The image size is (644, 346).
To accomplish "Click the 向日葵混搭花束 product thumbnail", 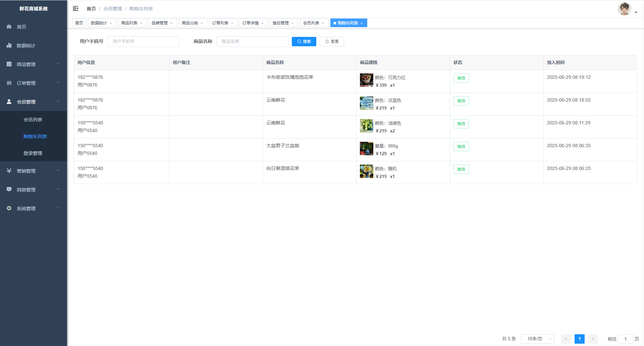I will (x=366, y=171).
